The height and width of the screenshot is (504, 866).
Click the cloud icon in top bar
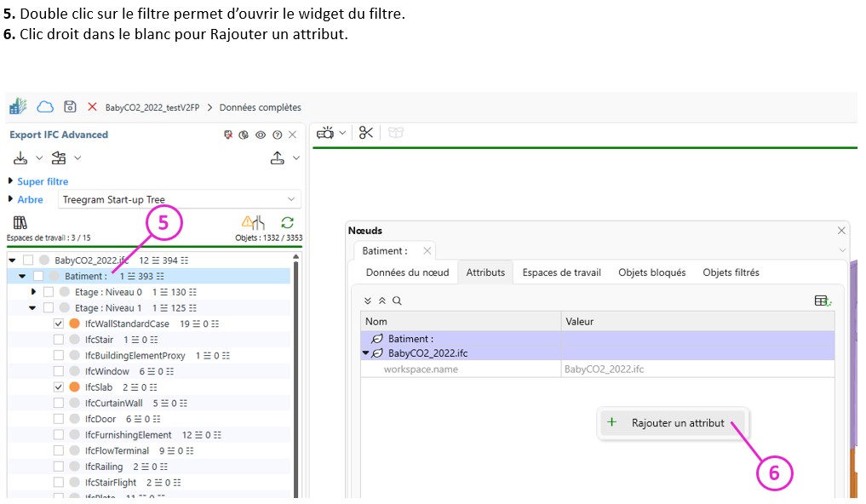tap(45, 106)
